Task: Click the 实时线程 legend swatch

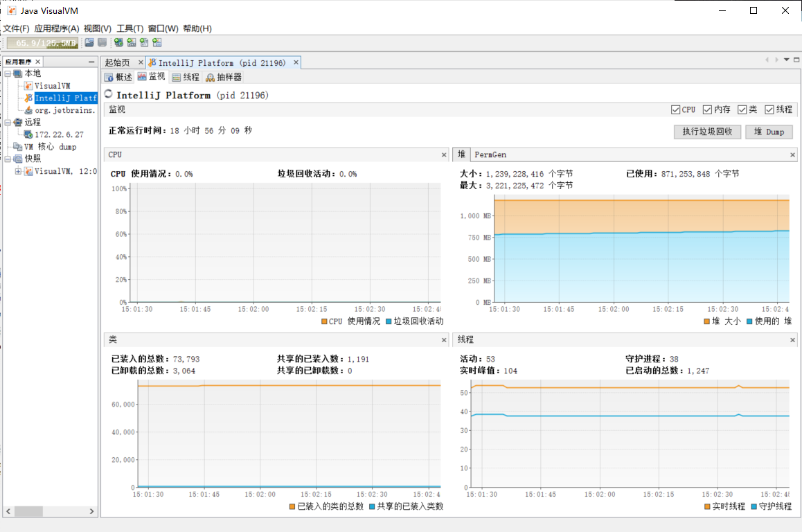Action: point(707,506)
